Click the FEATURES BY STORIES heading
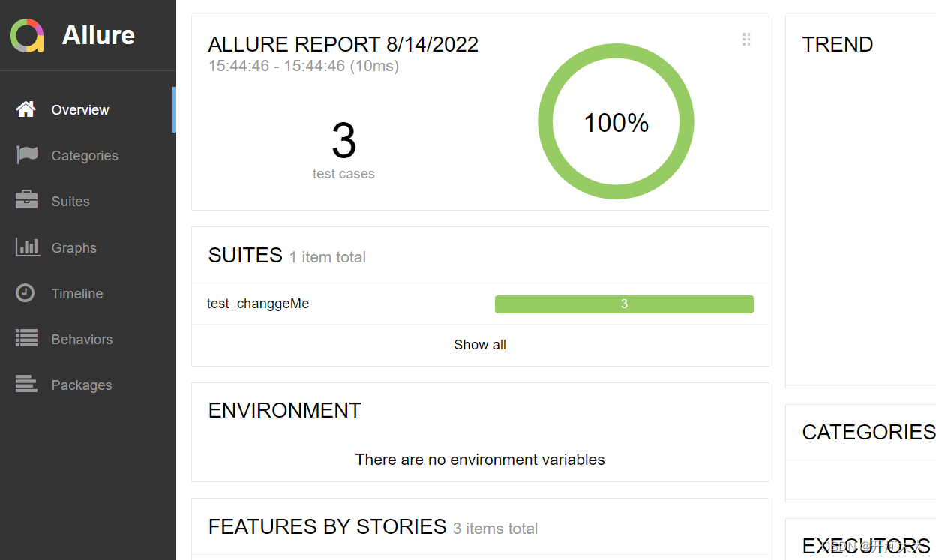Viewport: 936px width, 560px height. (x=328, y=526)
